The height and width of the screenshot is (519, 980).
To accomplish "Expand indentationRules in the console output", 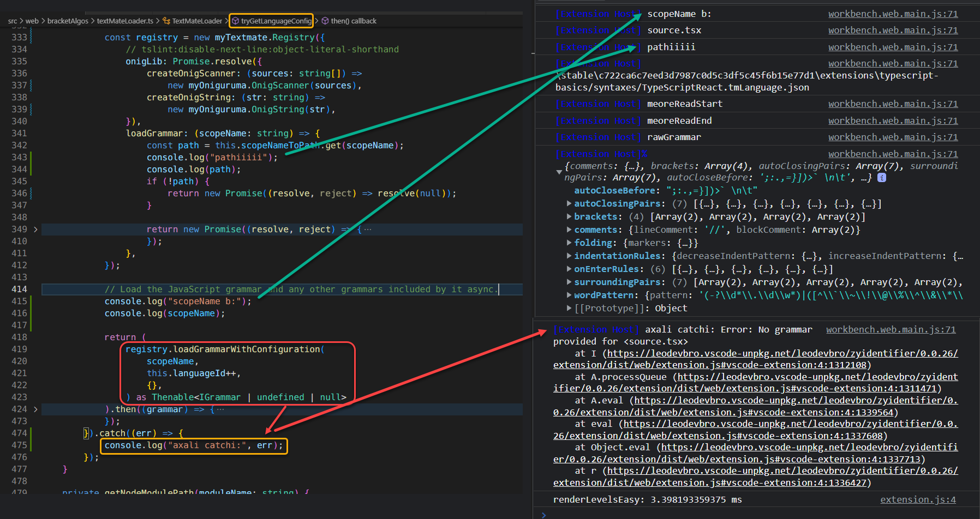I will tap(569, 256).
